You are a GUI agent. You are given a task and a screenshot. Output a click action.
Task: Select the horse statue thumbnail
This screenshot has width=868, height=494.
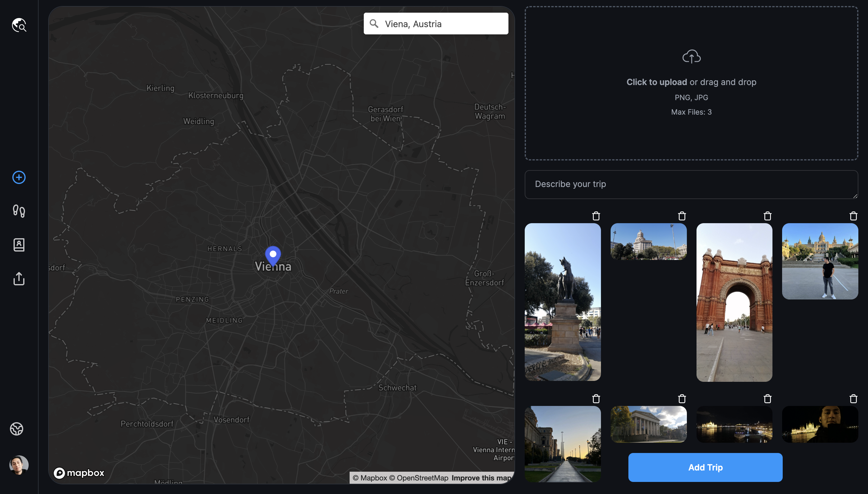point(562,302)
